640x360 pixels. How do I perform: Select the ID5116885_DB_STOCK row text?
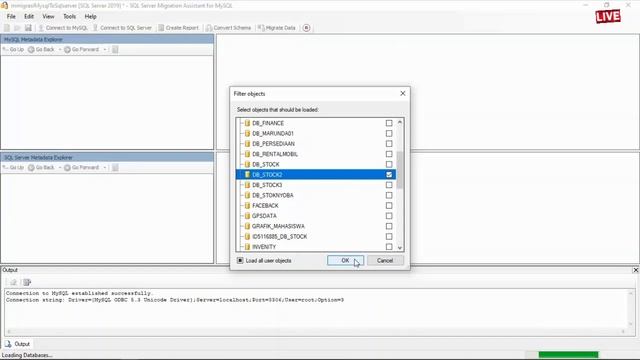click(x=280, y=237)
